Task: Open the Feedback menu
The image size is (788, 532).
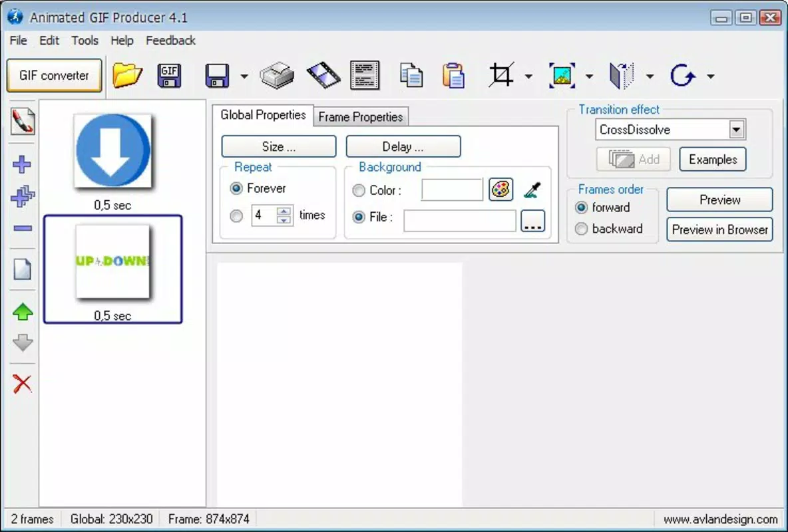Action: click(x=170, y=41)
